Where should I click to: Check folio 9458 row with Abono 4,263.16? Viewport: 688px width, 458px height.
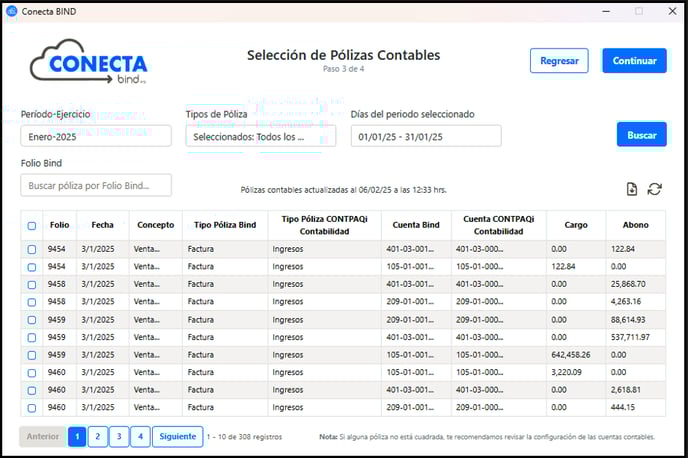(32, 302)
